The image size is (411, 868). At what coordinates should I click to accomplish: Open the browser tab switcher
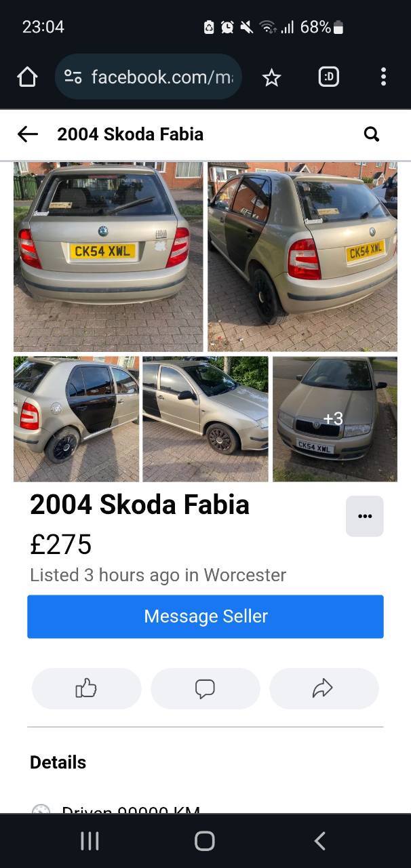coord(328,77)
